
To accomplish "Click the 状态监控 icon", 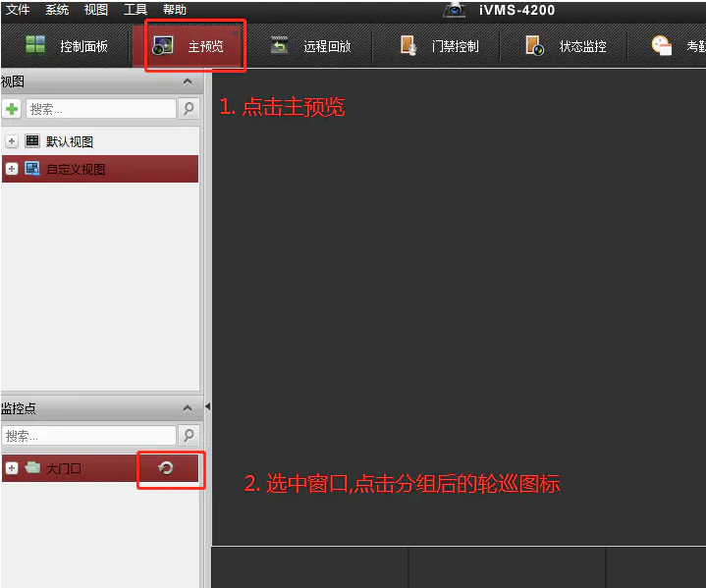I will point(534,46).
